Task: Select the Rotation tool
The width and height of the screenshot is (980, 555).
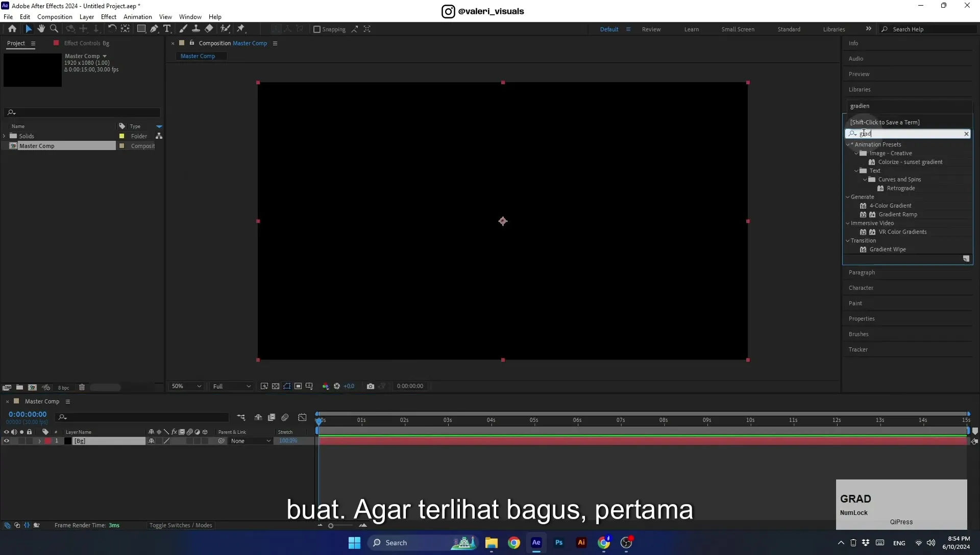Action: [112, 29]
